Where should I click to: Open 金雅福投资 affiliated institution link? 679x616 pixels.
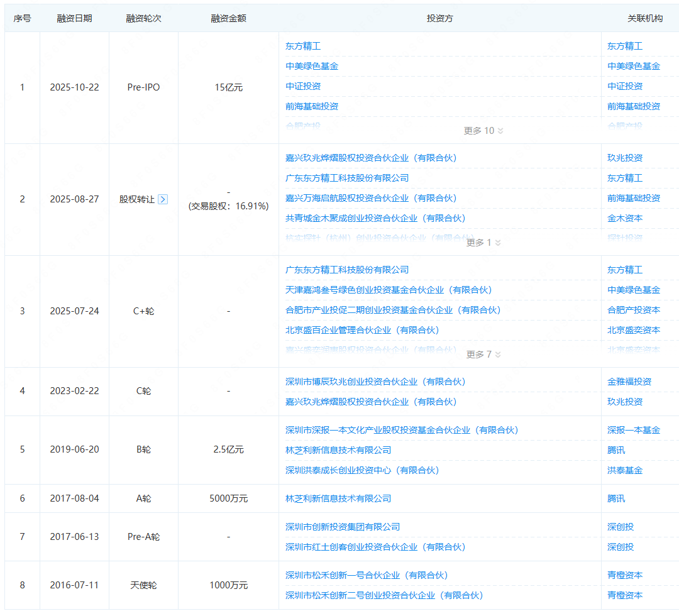tap(629, 382)
